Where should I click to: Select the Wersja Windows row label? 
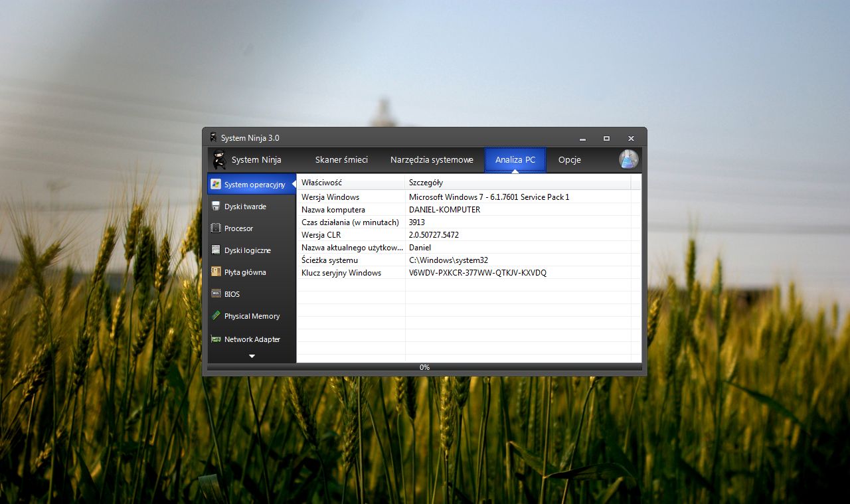(330, 197)
